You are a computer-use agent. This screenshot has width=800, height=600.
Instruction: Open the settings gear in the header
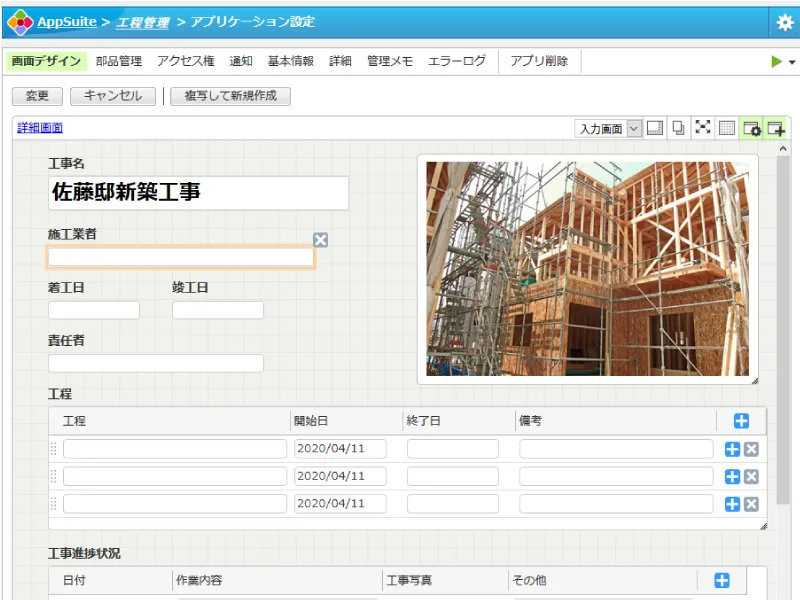785,22
